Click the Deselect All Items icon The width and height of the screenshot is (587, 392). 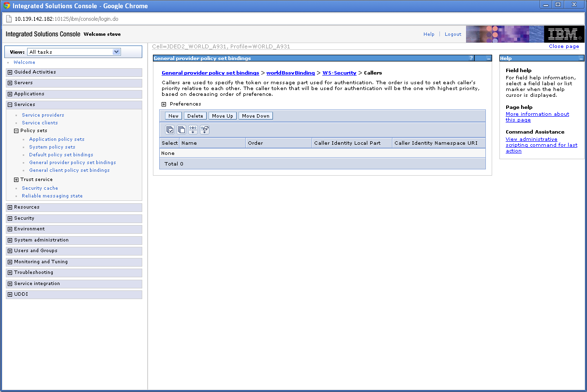(181, 130)
